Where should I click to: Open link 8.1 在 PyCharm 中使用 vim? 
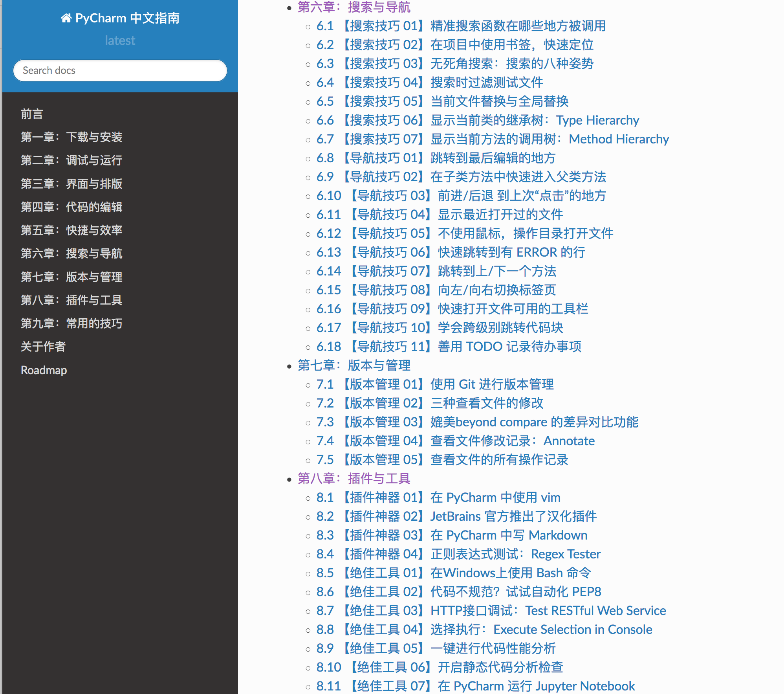pyautogui.click(x=439, y=498)
